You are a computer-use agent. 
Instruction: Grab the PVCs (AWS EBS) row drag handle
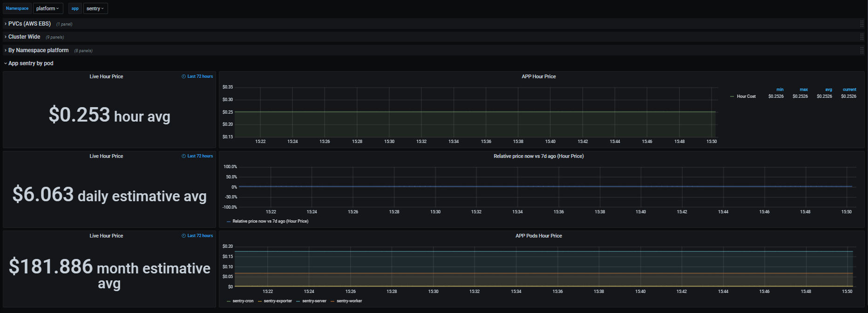point(862,24)
